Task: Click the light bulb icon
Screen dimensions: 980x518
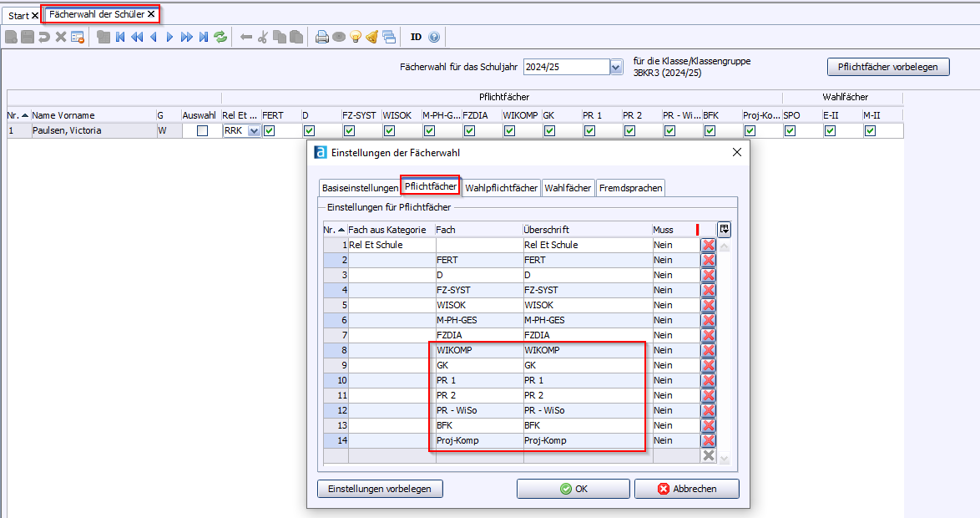Action: click(355, 37)
